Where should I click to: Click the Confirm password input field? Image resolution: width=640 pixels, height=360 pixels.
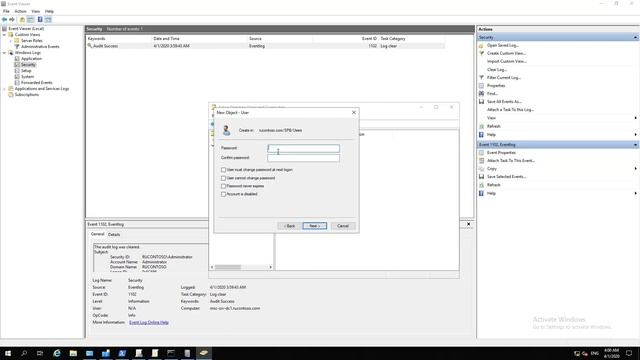point(303,158)
